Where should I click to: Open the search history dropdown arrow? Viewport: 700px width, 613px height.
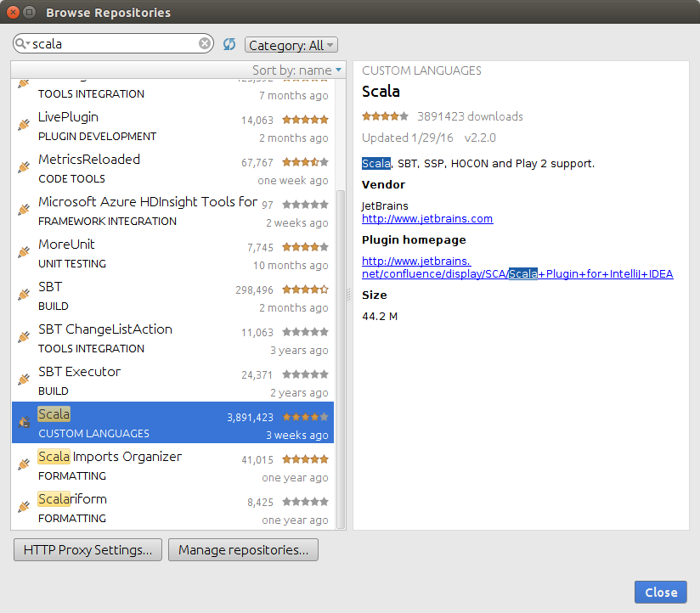(26, 42)
